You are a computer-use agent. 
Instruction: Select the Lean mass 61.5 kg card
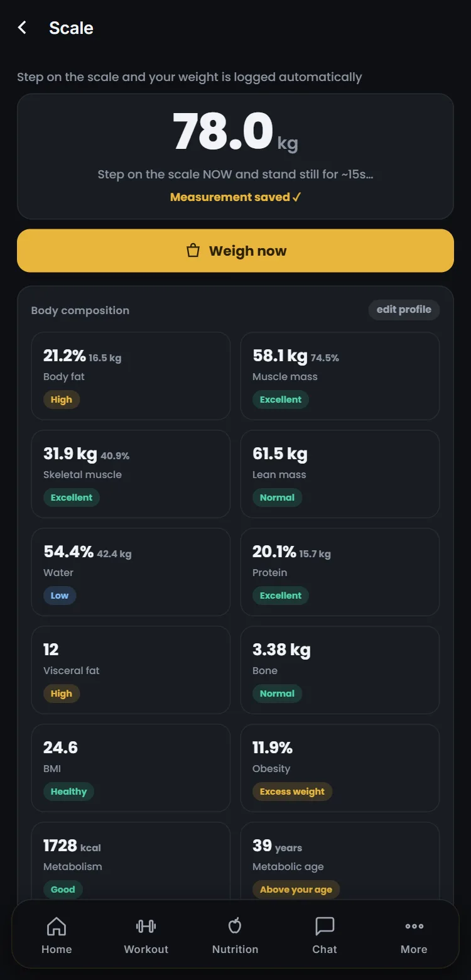340,474
